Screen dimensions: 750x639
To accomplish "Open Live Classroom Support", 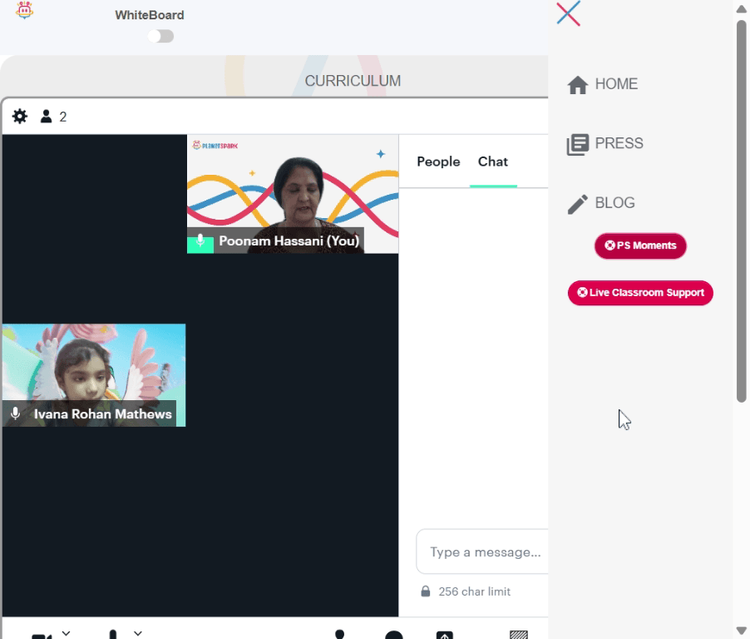I will 640,292.
